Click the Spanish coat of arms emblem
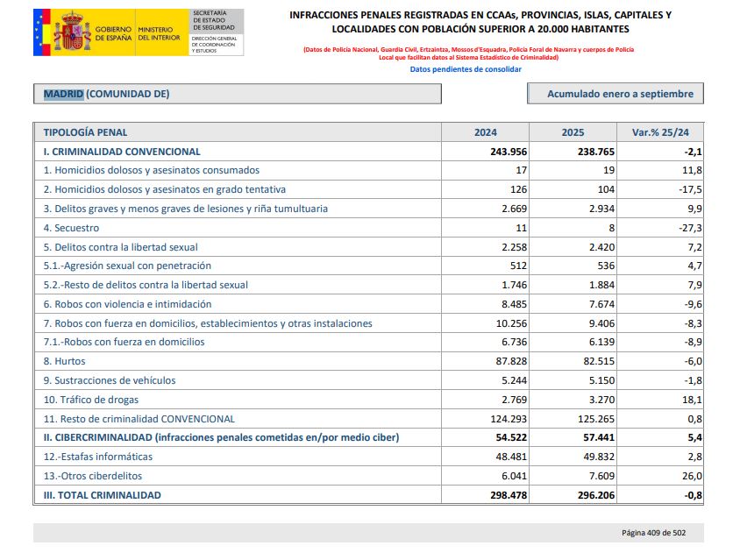 point(71,32)
